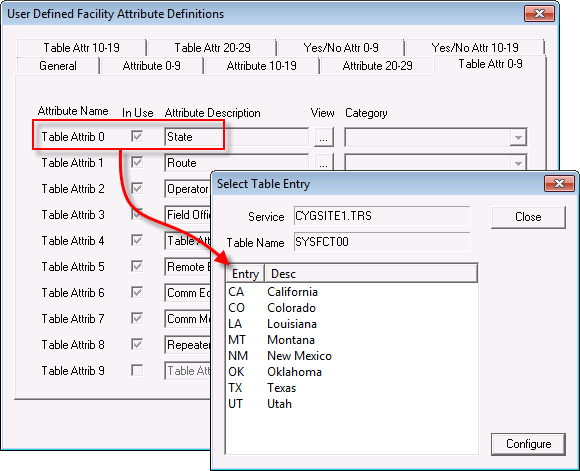The width and height of the screenshot is (580, 471).
Task: Select the TX Texas row
Action: click(x=351, y=388)
